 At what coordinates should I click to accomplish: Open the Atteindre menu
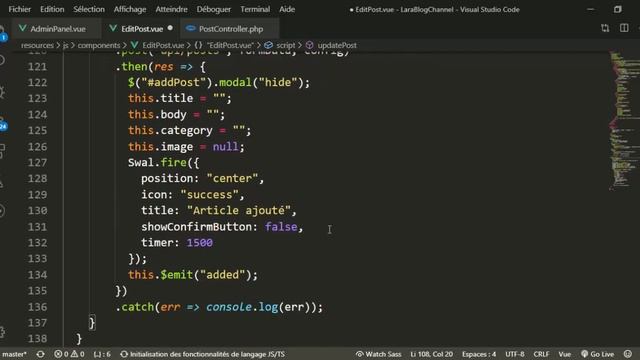coord(171,9)
